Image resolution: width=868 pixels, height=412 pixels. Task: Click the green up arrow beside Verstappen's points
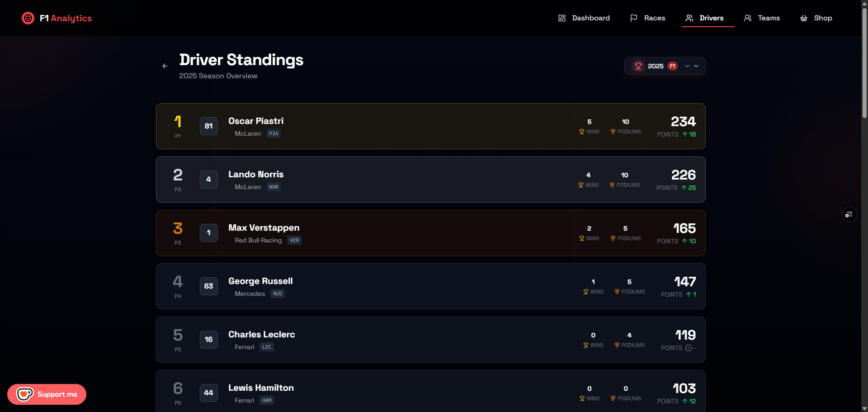pyautogui.click(x=685, y=241)
